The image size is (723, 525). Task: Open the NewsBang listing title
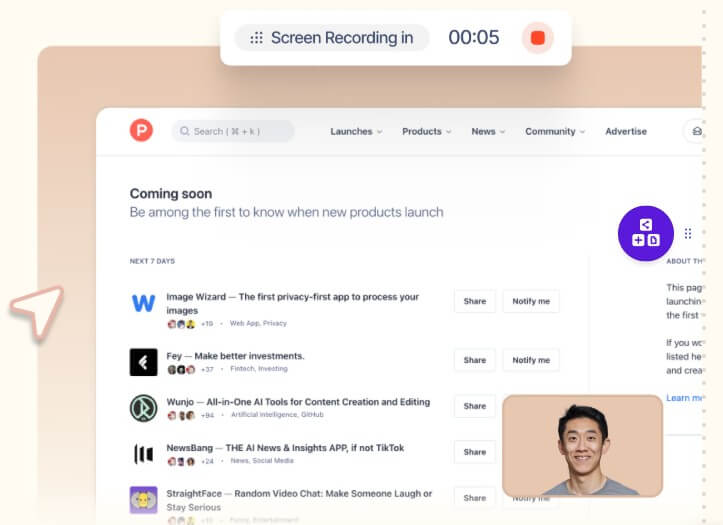[285, 448]
